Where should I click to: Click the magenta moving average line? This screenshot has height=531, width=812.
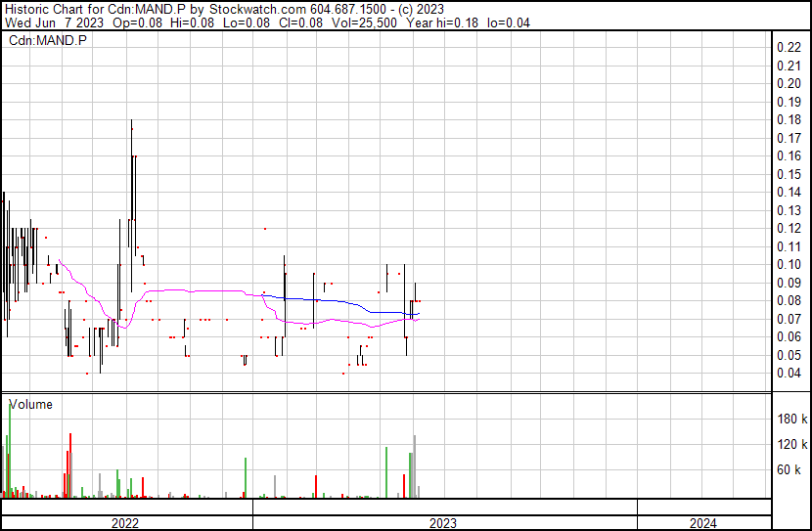pos(196,290)
